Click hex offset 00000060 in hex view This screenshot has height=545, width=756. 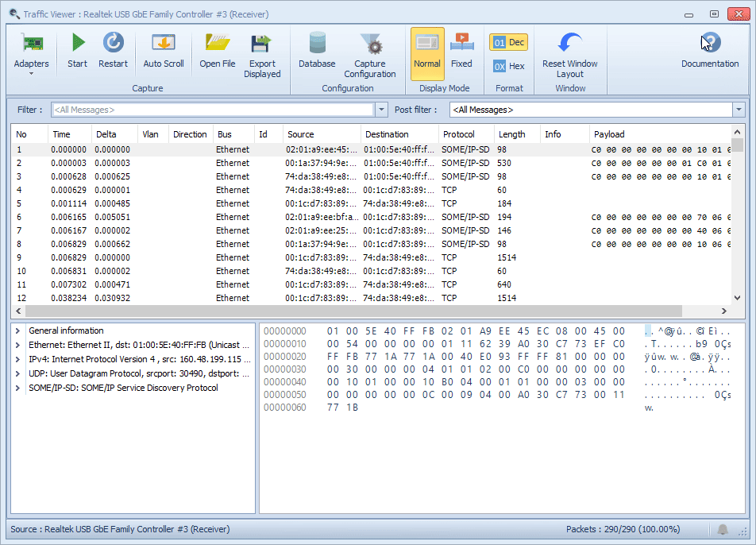[285, 408]
